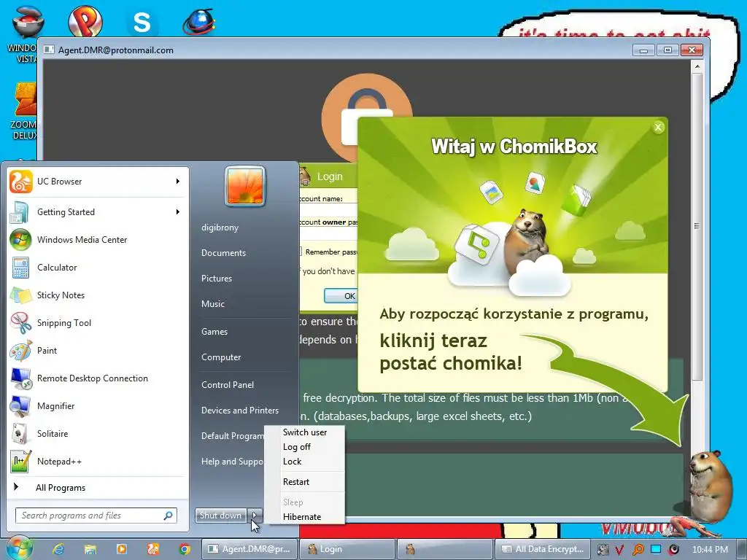Click OK in Login dialog
747x560 pixels.
pos(341,296)
